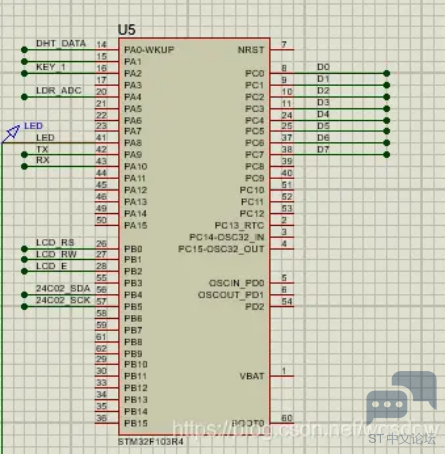
Task: Select the KEY_1 net label
Action: [51, 67]
